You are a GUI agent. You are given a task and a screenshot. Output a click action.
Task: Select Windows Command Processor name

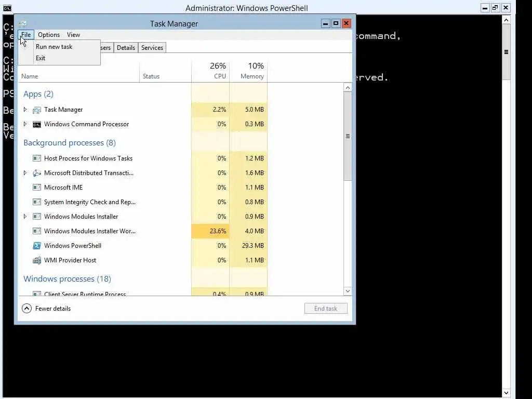pos(87,124)
